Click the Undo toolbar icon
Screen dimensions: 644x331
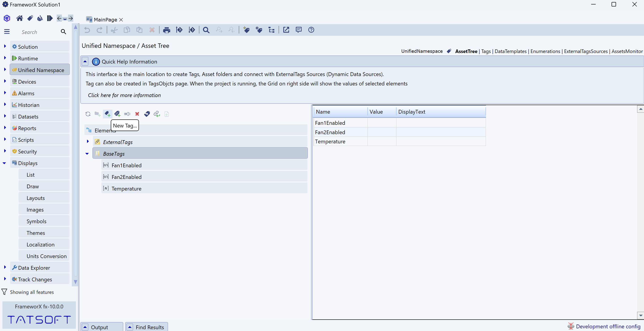(87, 30)
